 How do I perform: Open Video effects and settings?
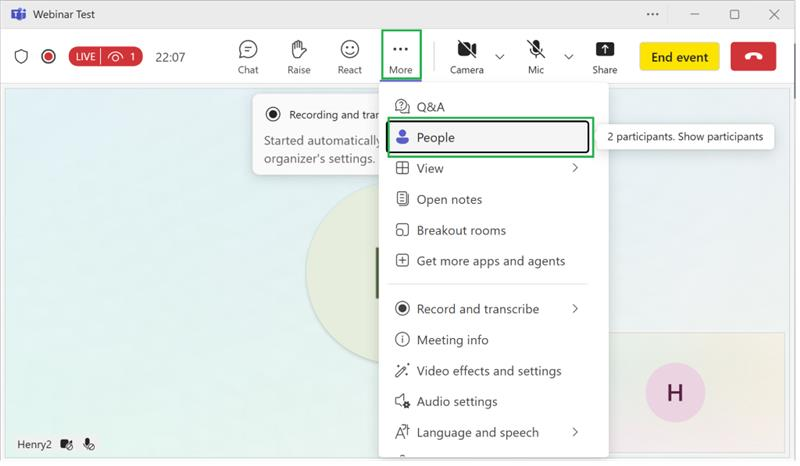[488, 371]
